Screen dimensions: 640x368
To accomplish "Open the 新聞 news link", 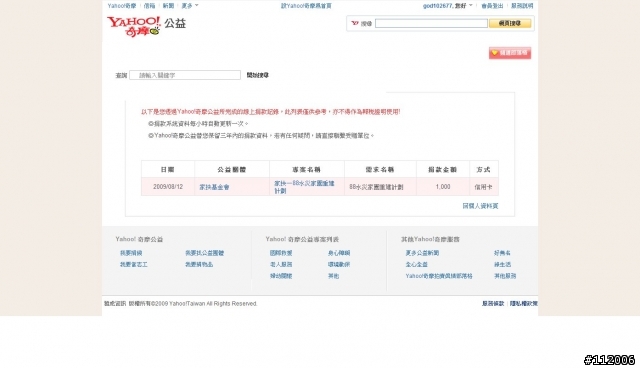I will (x=168, y=6).
